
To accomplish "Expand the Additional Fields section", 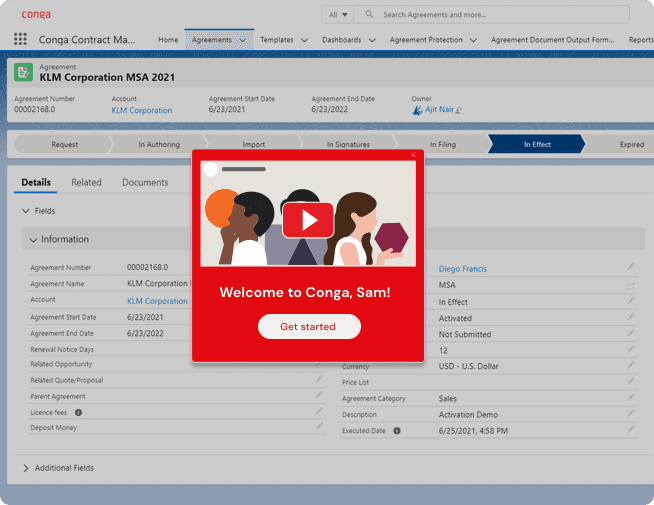I will coord(26,468).
